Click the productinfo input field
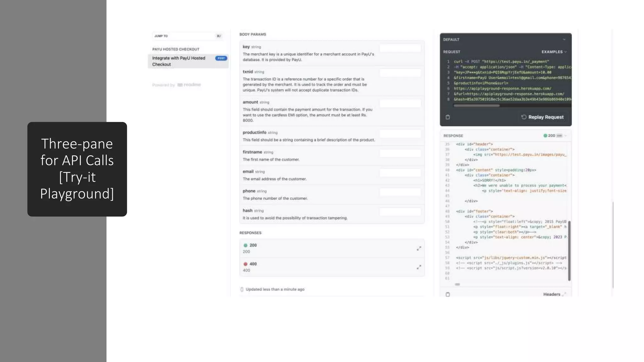The width and height of the screenshot is (644, 362). [400, 134]
